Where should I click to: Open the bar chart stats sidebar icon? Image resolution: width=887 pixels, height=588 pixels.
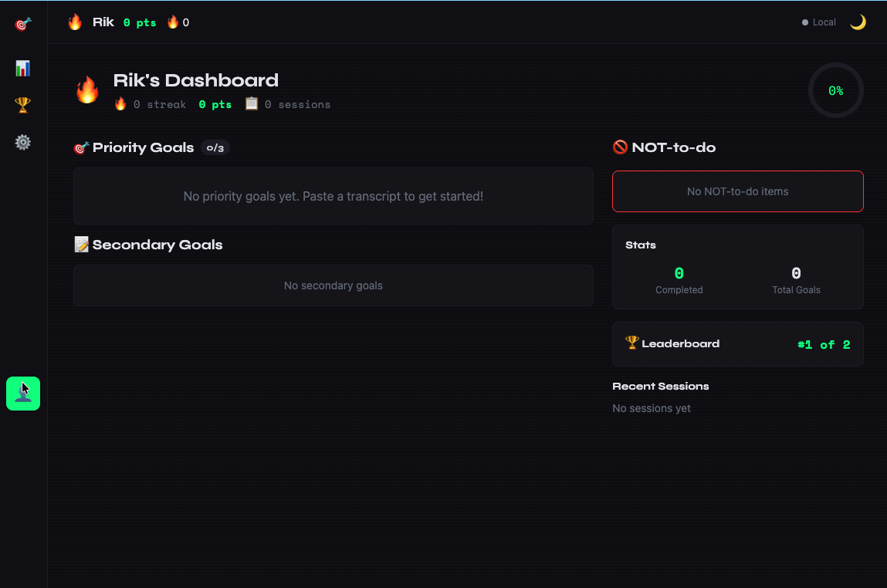23,69
